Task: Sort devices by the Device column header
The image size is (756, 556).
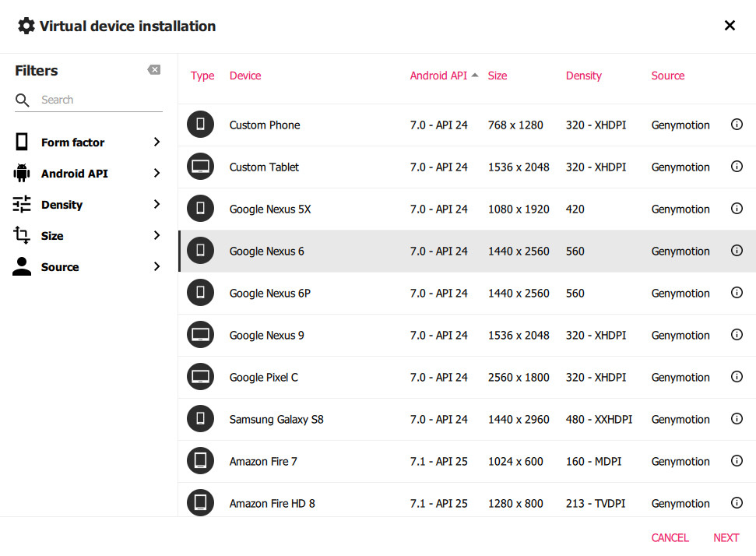Action: [x=245, y=76]
